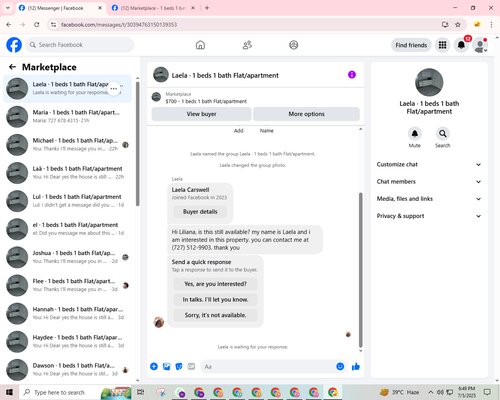
Task: Close the Marketplace browser tab
Action: coord(193,8)
